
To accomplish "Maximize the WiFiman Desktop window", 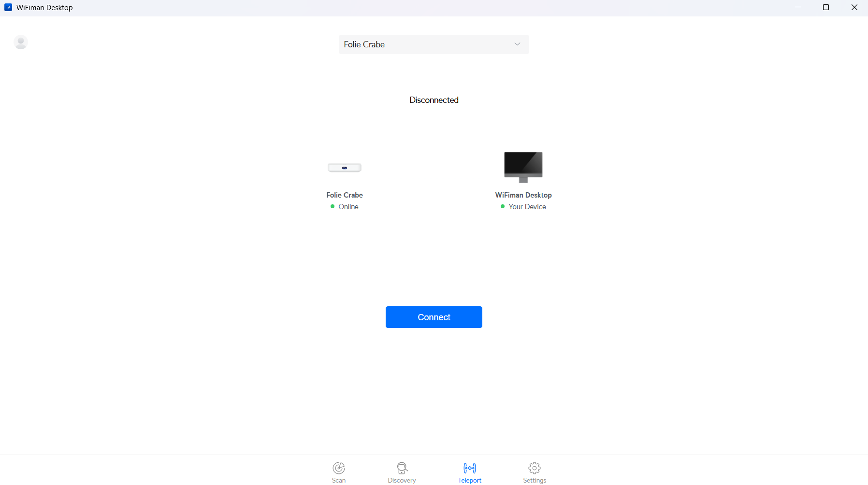I will coord(826,8).
